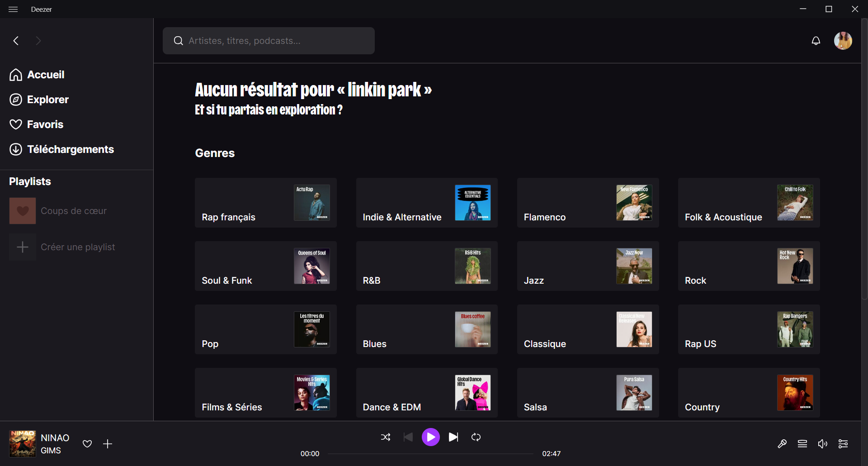This screenshot has width=868, height=466.
Task: Click the heart icon beside Favoris
Action: pyautogui.click(x=16, y=124)
